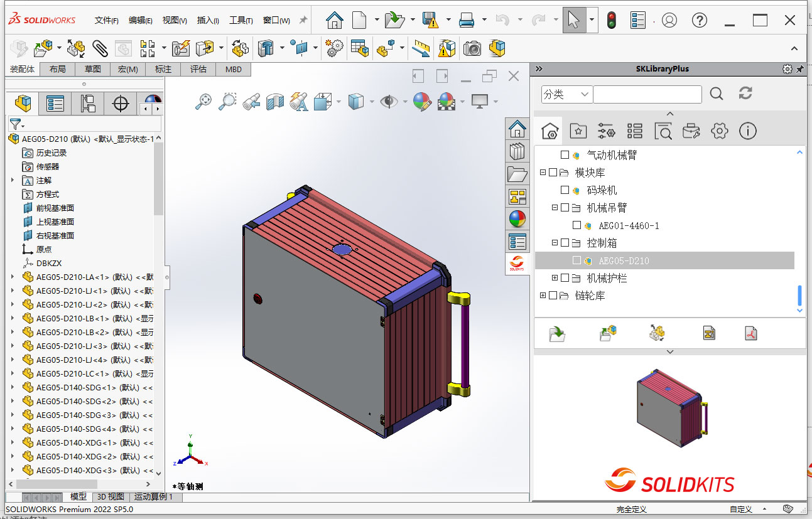Image resolution: width=812 pixels, height=519 pixels.
Task: Open the SKLibraryPlus home icon
Action: tap(549, 131)
